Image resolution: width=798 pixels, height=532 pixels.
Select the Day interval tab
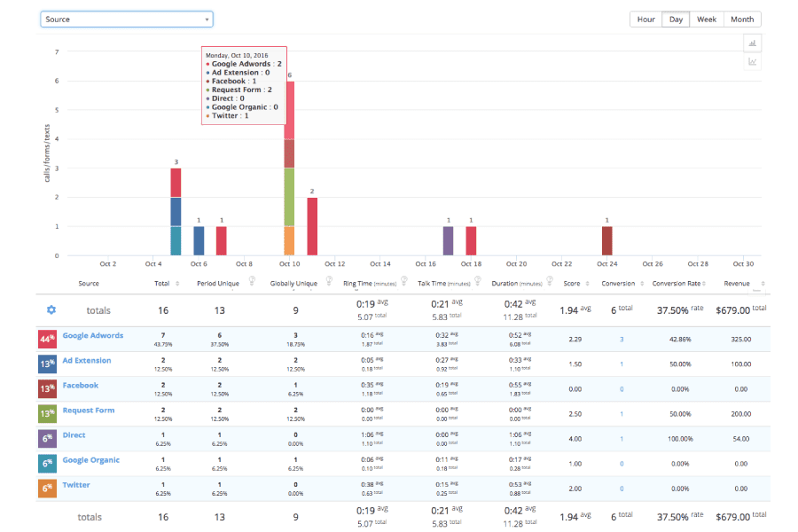[x=676, y=20]
